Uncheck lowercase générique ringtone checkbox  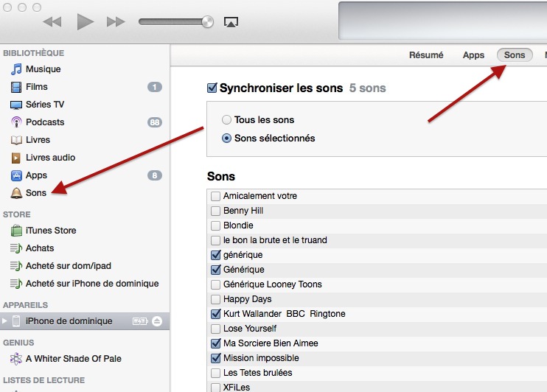[x=215, y=255]
